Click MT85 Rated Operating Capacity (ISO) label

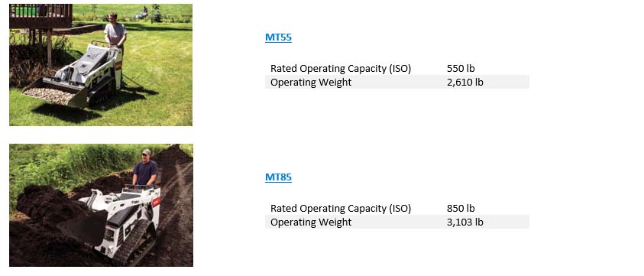click(x=341, y=208)
